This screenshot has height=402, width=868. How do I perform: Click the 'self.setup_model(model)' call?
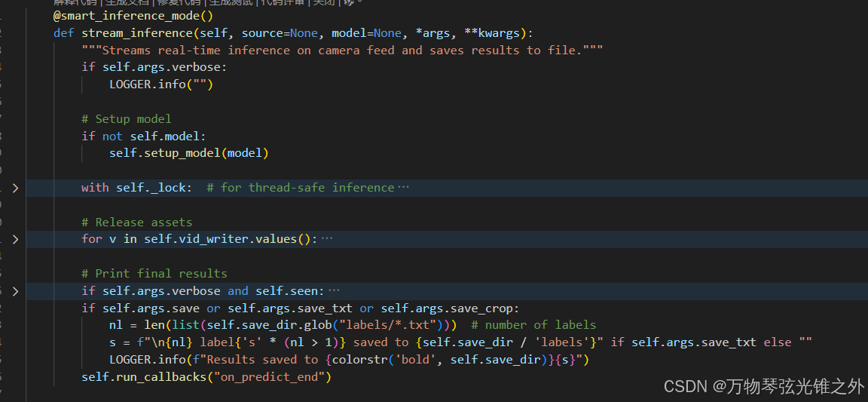[x=189, y=154]
